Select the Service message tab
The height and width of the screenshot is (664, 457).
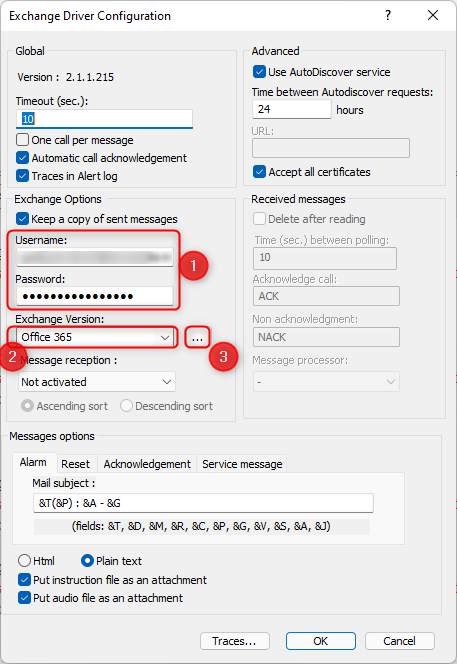pos(242,464)
